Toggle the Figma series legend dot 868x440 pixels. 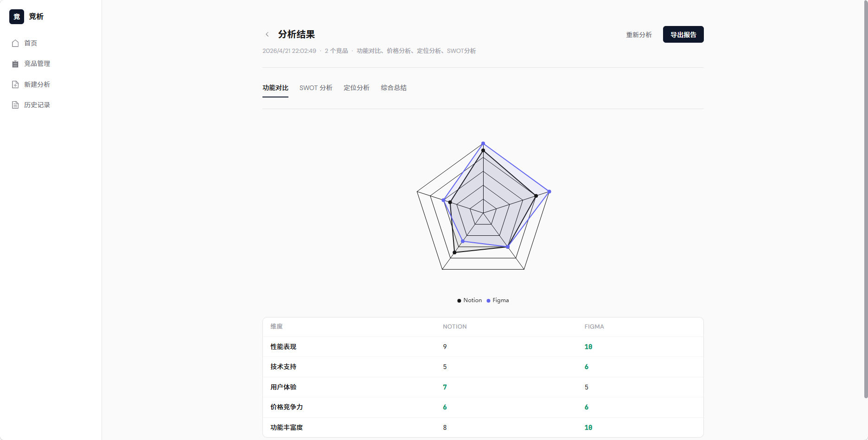488,301
